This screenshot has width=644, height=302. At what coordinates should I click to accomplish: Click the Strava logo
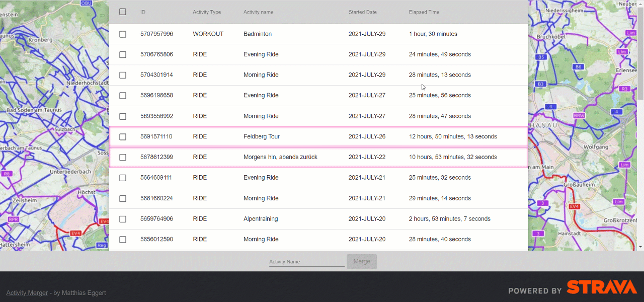(602, 287)
